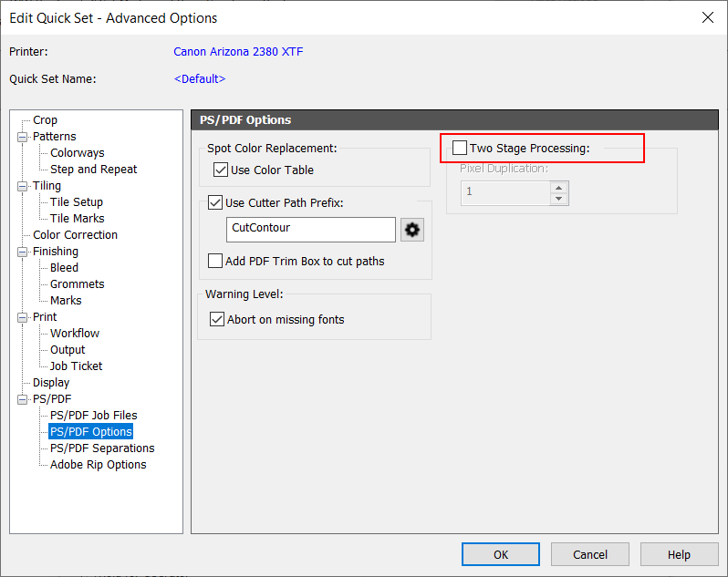This screenshot has width=728, height=577.
Task: Open Adobe Rip Options page
Action: (98, 464)
